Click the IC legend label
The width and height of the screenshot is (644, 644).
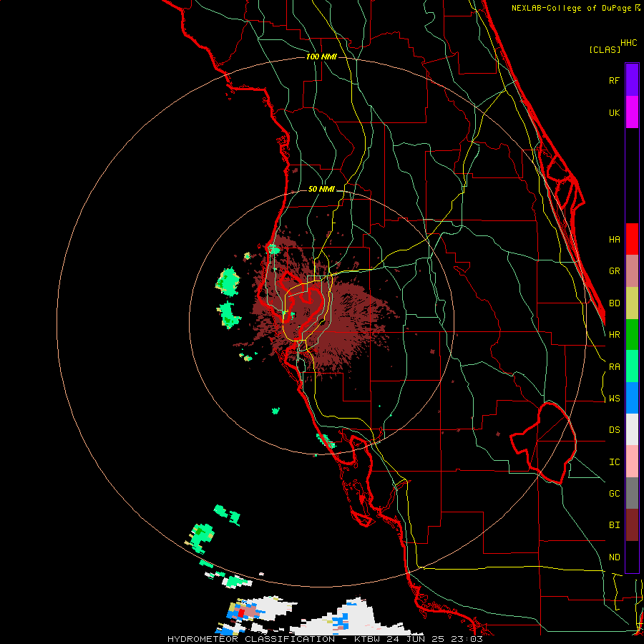click(615, 462)
